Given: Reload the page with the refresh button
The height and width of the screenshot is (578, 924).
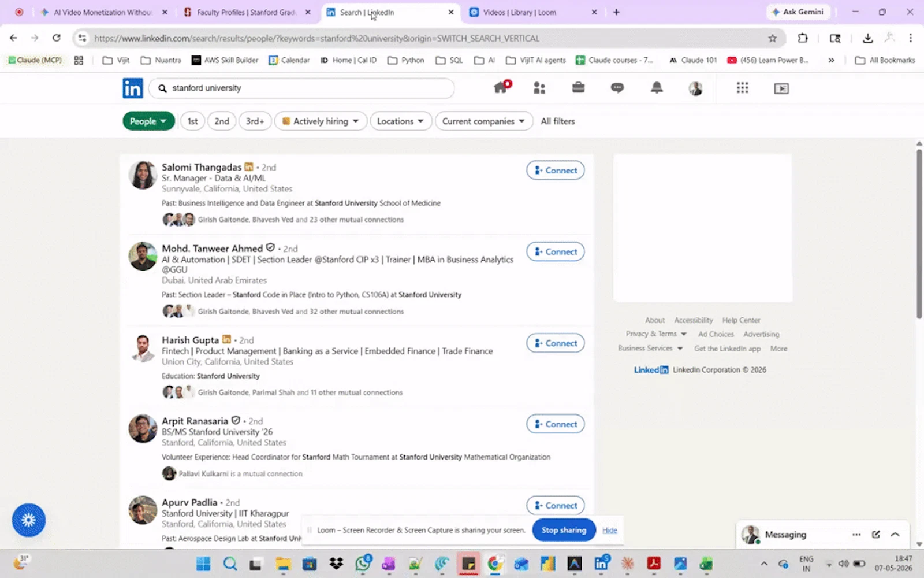Looking at the screenshot, I should click(x=57, y=38).
